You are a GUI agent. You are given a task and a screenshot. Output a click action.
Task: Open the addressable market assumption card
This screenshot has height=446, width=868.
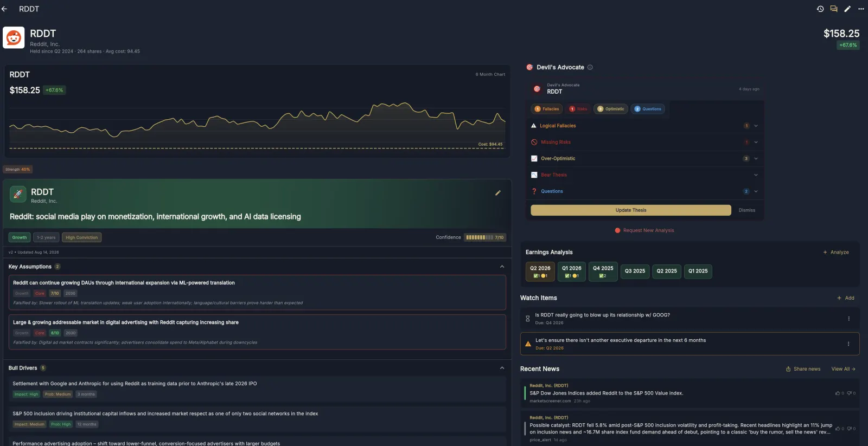pos(257,332)
